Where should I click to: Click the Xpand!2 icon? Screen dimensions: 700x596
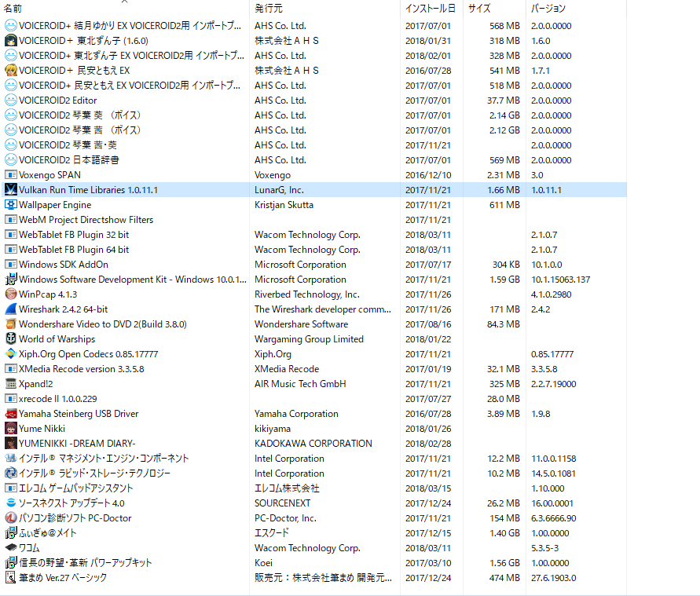tap(11, 384)
